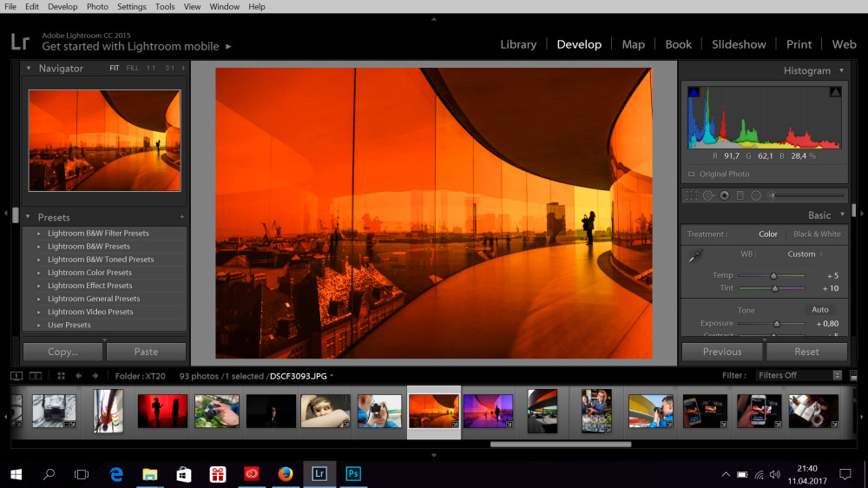The height and width of the screenshot is (488, 868).
Task: Click the Reset button
Action: (x=806, y=352)
